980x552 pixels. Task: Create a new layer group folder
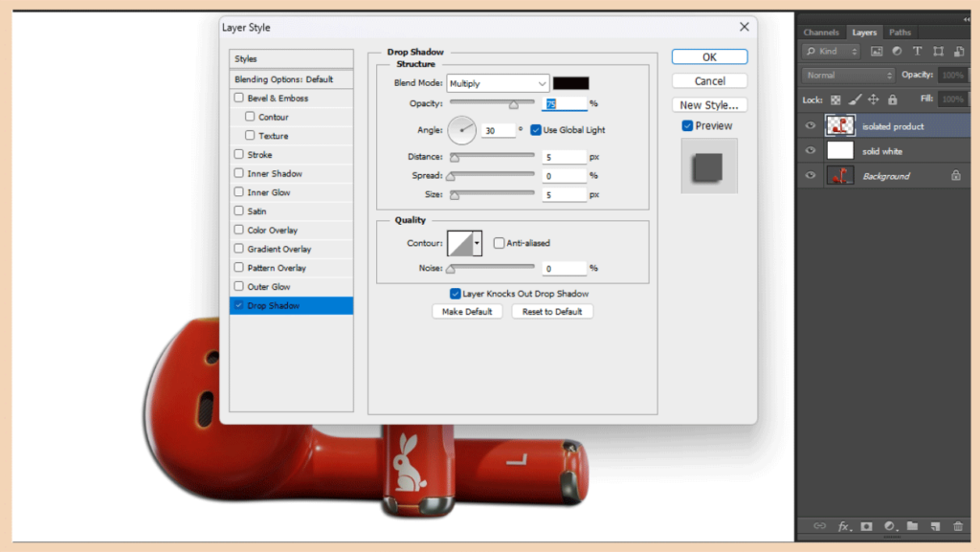(x=912, y=526)
